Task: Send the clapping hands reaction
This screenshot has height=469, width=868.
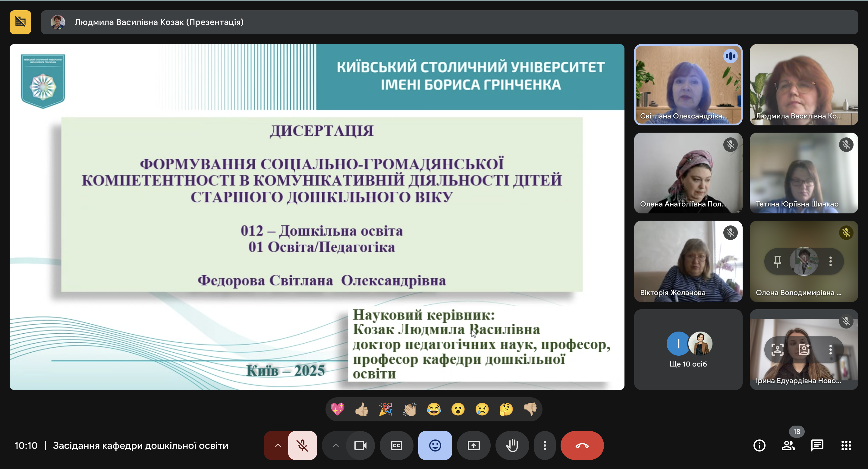Action: coord(410,409)
